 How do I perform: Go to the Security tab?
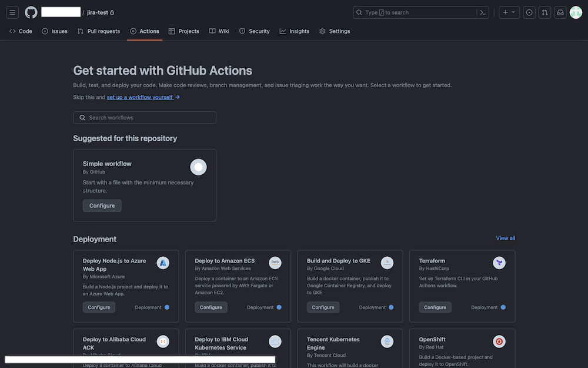tap(255, 31)
